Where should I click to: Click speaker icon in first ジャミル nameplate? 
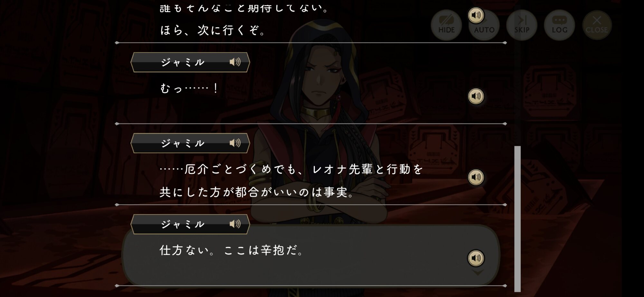click(x=235, y=62)
